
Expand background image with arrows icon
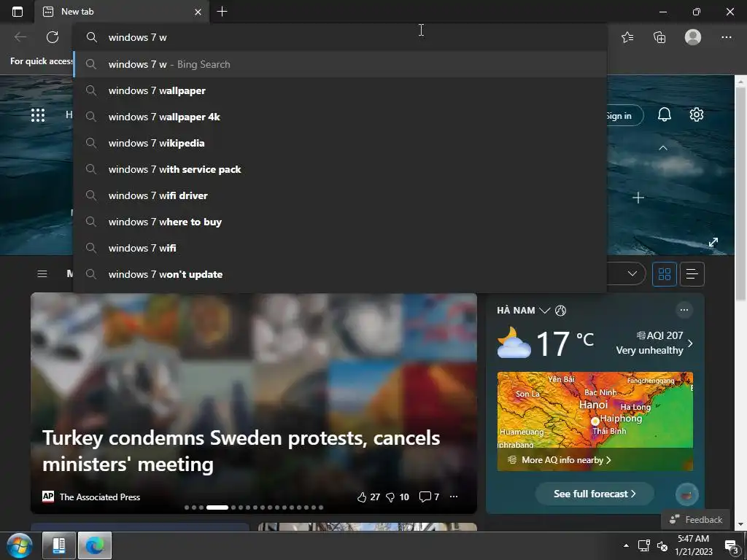click(713, 242)
